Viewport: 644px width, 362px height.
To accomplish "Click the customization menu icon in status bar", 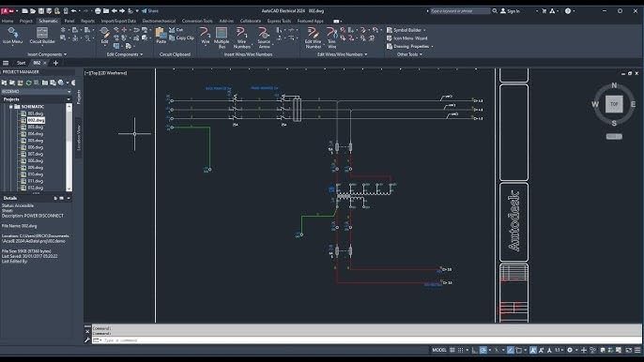I will click(637, 350).
